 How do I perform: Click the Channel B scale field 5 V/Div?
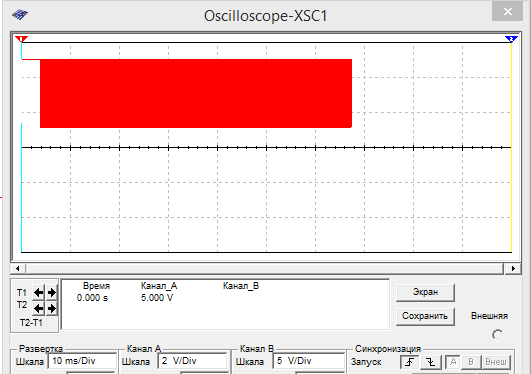click(308, 361)
